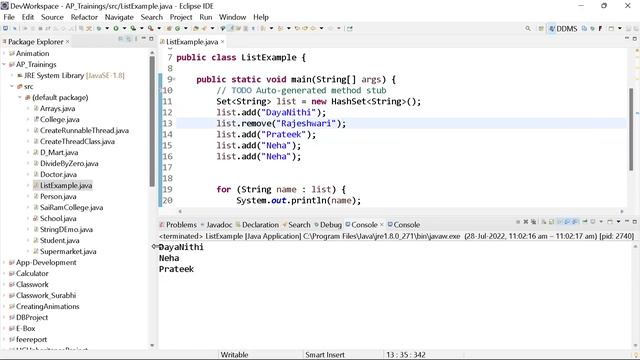The width and height of the screenshot is (640, 360).
Task: Click Smart Insert in status bar
Action: click(325, 355)
